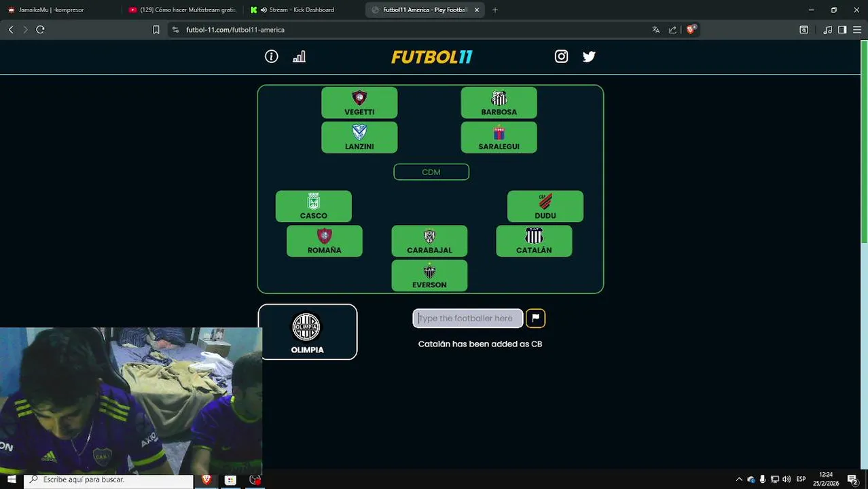Select the Lanzini player card
Image resolution: width=868 pixels, height=489 pixels.
pyautogui.click(x=359, y=137)
